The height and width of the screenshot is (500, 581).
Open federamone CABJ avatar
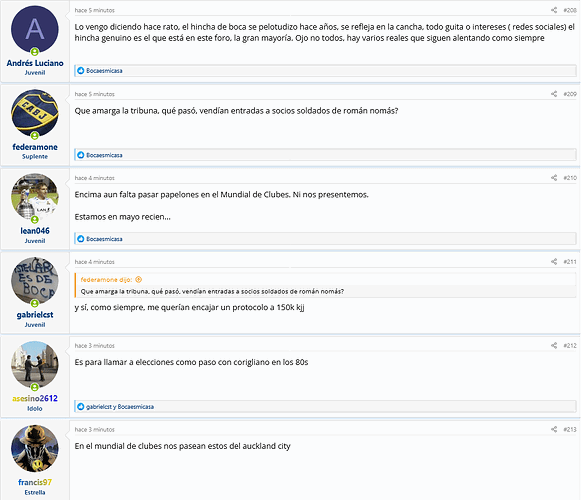pos(35,113)
